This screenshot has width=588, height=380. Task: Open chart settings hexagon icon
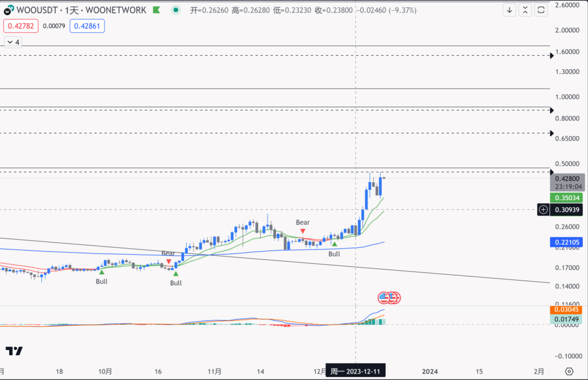click(568, 371)
